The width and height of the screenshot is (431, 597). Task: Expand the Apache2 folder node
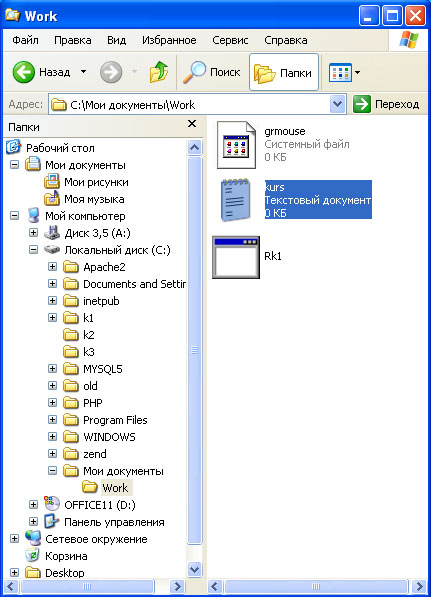(x=53, y=267)
